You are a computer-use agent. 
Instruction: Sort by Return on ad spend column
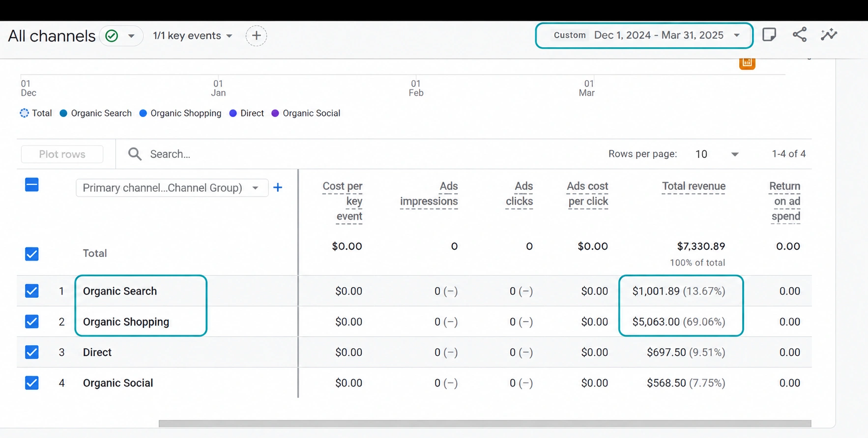(785, 201)
